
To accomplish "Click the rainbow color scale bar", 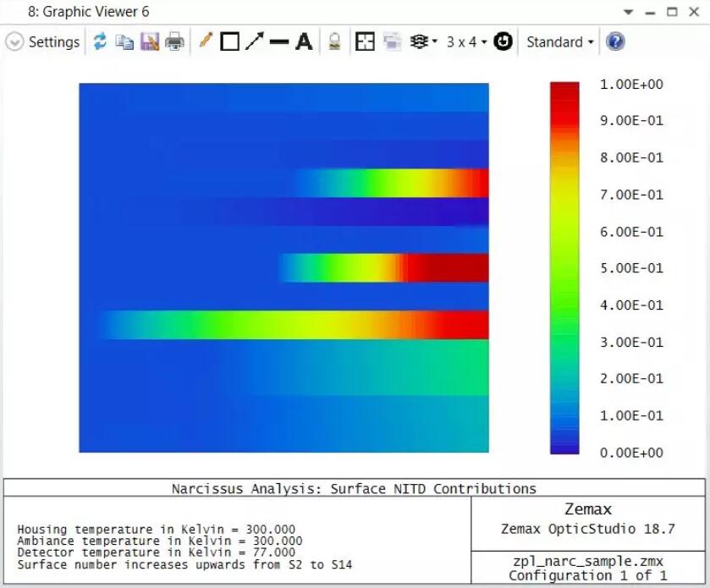I will (564, 267).
